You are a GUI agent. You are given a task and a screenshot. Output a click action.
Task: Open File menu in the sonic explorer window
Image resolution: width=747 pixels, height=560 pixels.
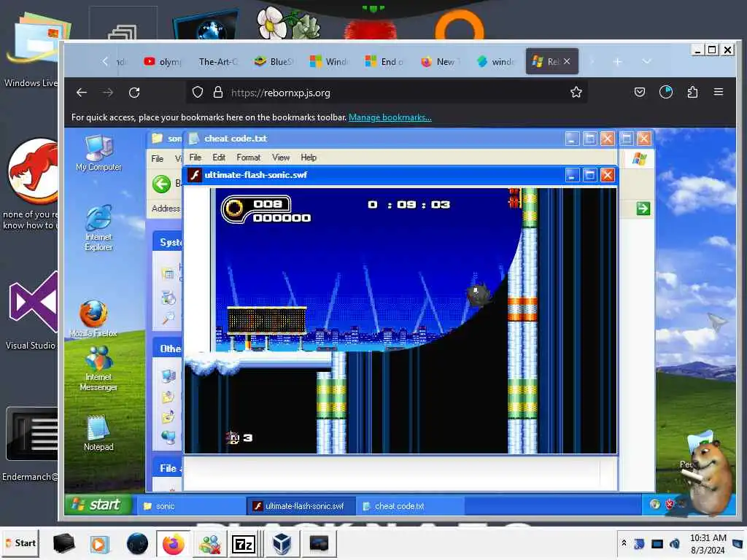[158, 158]
